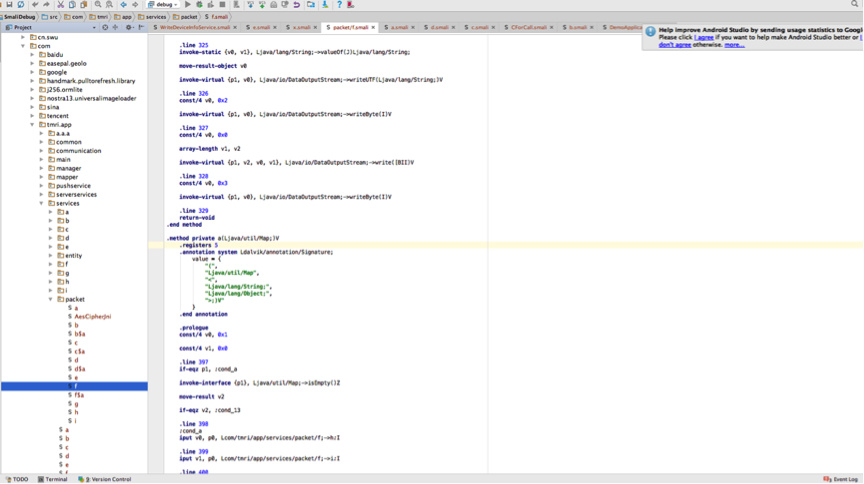The width and height of the screenshot is (864, 484).
Task: Click the Cut scissors icon
Action: click(60, 5)
